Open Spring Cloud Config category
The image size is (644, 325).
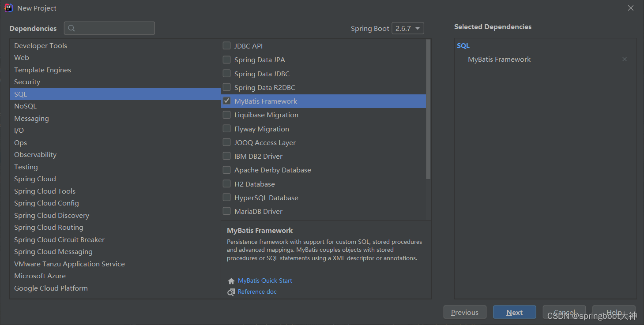click(115, 203)
